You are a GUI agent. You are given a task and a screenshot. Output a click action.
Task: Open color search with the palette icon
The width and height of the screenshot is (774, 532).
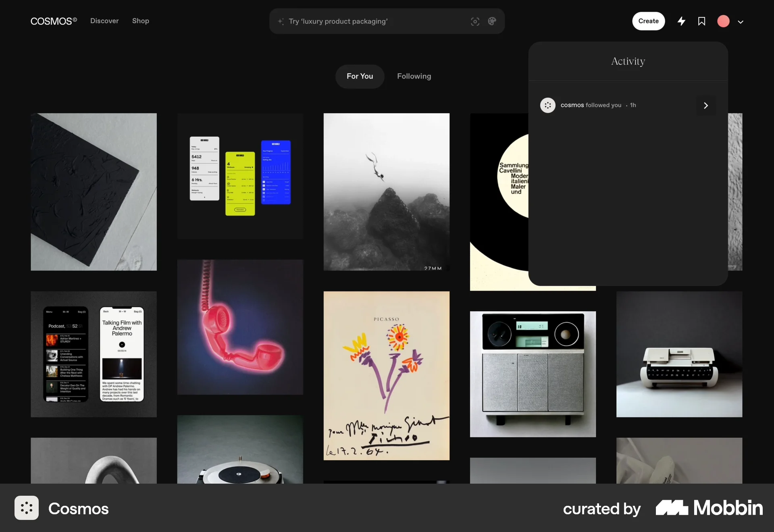(492, 21)
